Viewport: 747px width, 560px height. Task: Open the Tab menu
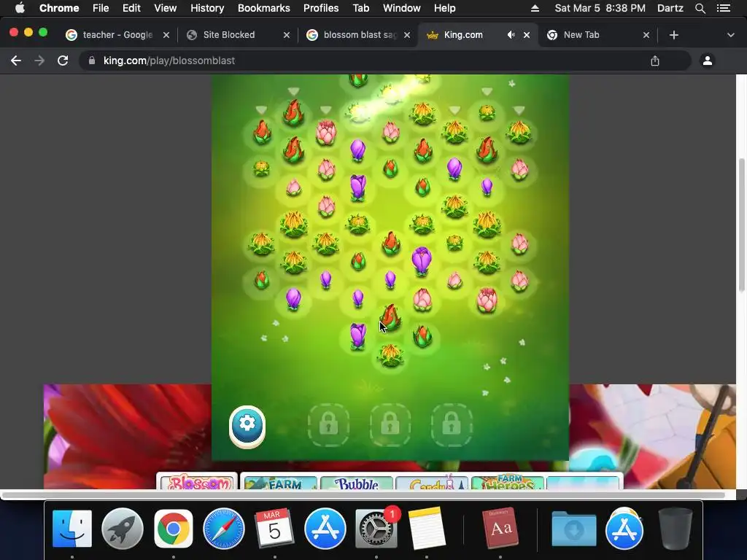pyautogui.click(x=360, y=8)
